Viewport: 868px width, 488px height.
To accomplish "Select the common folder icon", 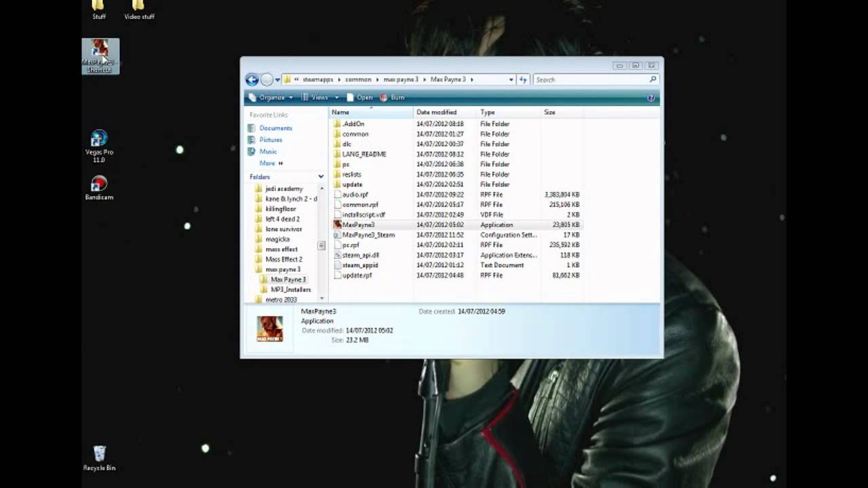I will [337, 134].
